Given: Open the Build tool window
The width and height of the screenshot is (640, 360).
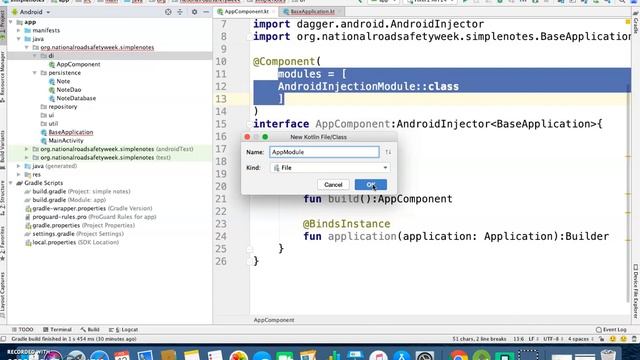Looking at the screenshot, I should [90, 330].
